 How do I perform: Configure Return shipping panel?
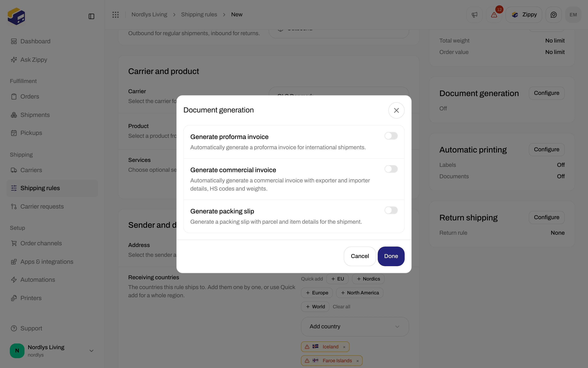[x=546, y=218]
